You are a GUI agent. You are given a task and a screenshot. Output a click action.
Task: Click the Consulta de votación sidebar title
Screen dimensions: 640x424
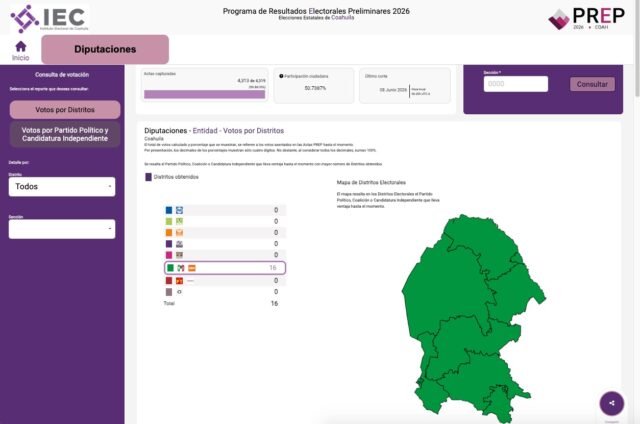[x=62, y=75]
